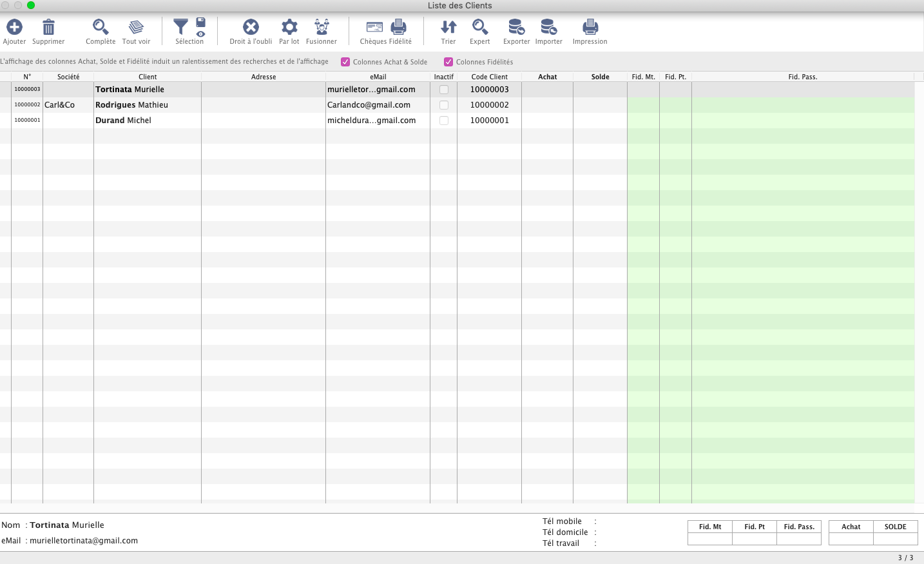Click the Fusionner merge icon
The height and width of the screenshot is (564, 924).
[322, 27]
